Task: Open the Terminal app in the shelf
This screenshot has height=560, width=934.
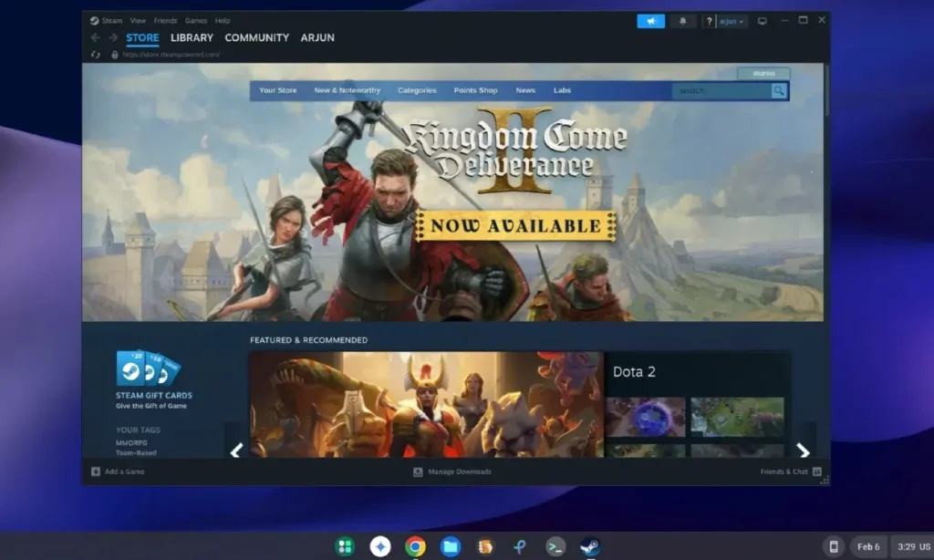Action: pyautogui.click(x=555, y=546)
